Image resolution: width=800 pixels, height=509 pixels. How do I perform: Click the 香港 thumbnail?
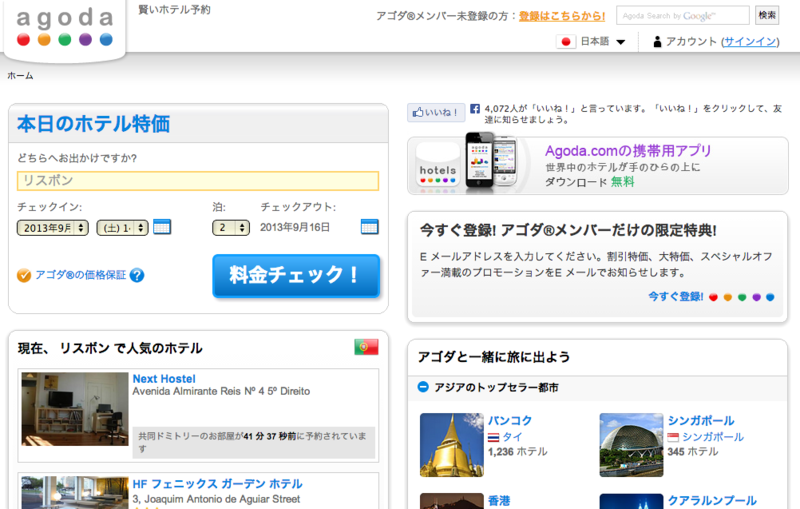tap(452, 501)
